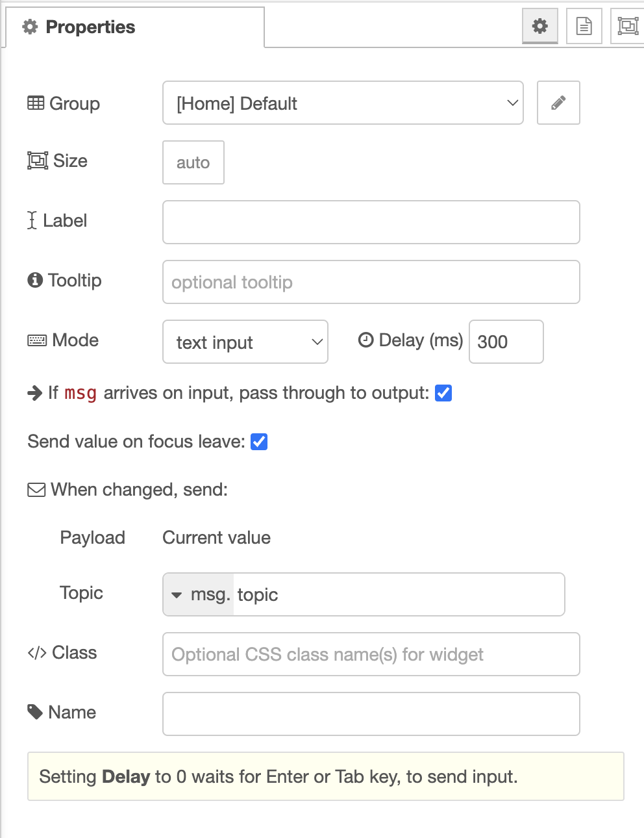Image resolution: width=644 pixels, height=838 pixels.
Task: Click the Group table icon
Action: tap(36, 103)
